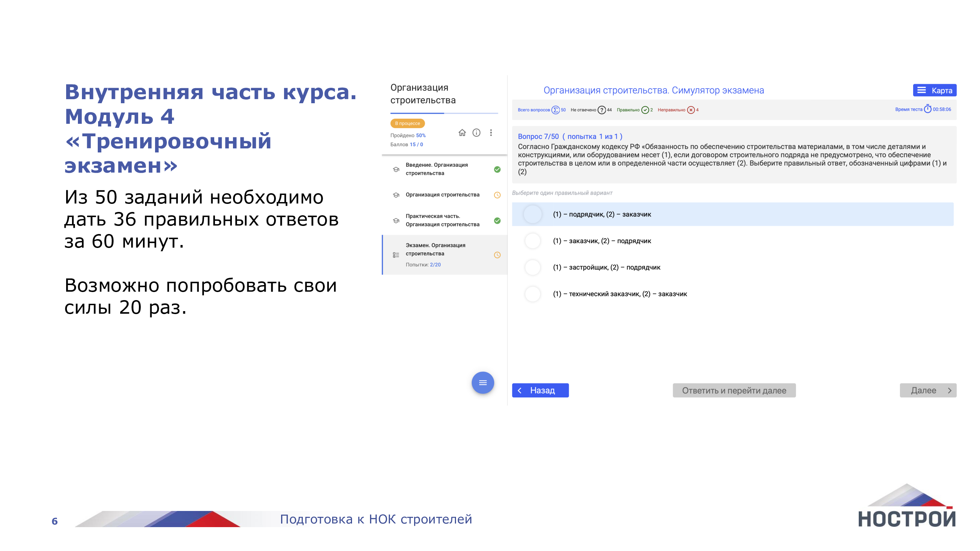Click graduation cap icon of Организация строительства
Image resolution: width=980 pixels, height=551 pixels.
click(x=396, y=195)
